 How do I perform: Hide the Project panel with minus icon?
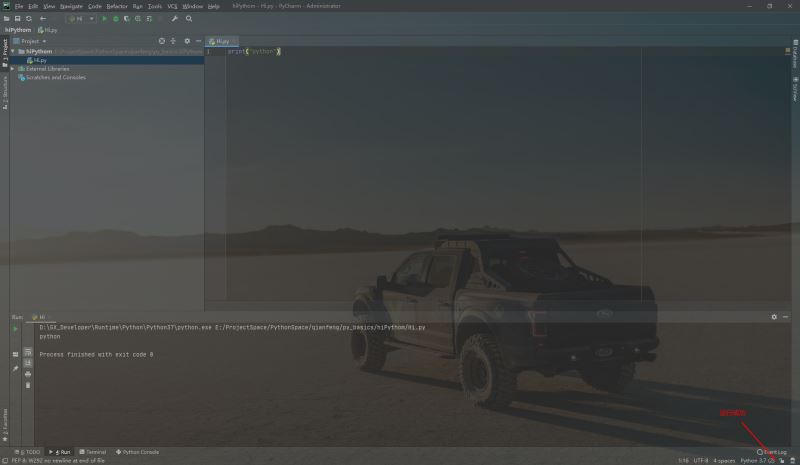(x=198, y=41)
